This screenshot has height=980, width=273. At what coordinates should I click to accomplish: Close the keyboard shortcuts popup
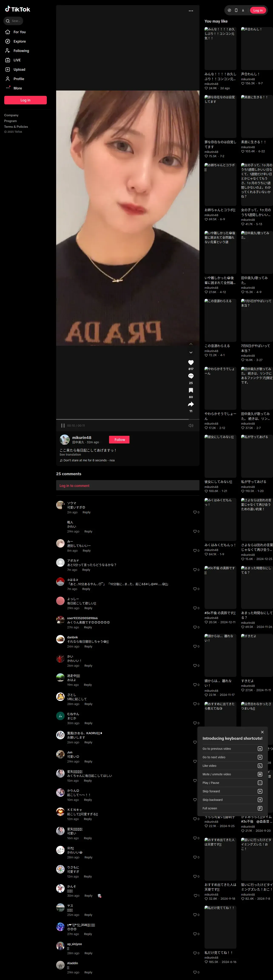[262, 732]
